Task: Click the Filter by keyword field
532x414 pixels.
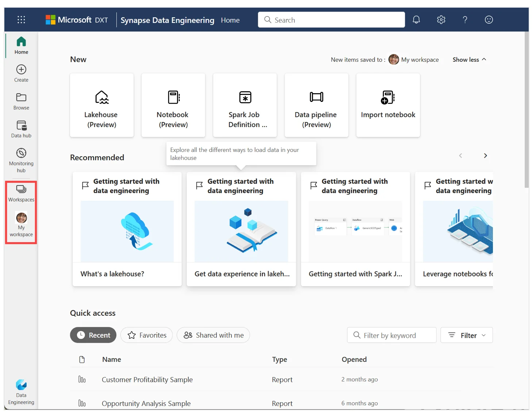Action: (x=392, y=335)
